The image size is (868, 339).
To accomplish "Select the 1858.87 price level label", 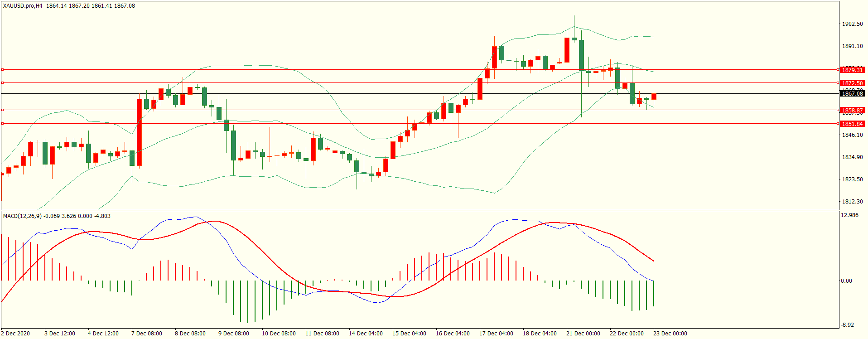I will 852,110.
